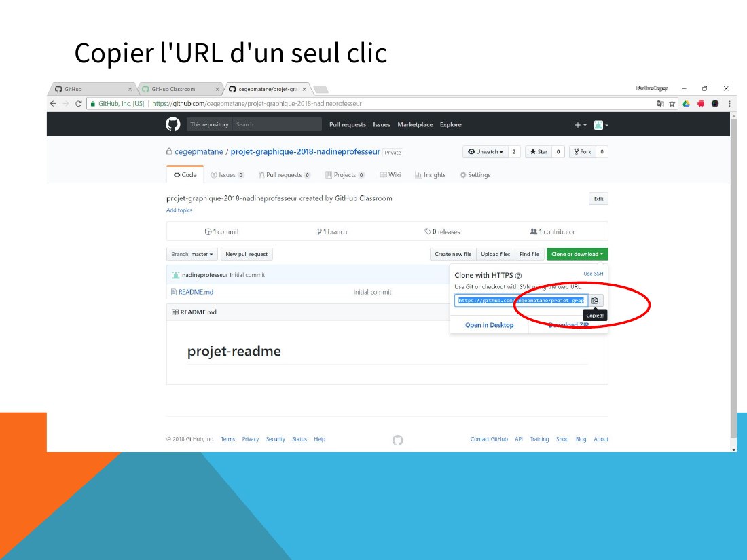
Task: Fork the repository
Action: pyautogui.click(x=583, y=152)
